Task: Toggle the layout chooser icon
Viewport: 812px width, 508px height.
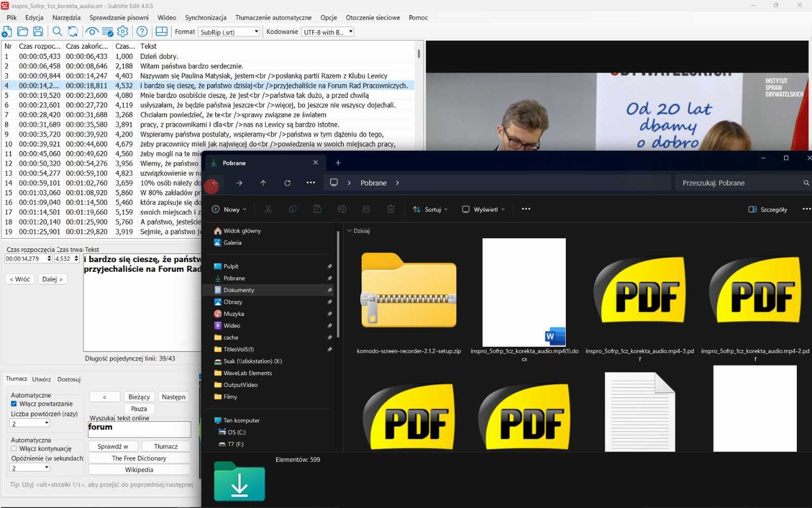Action: tap(161, 31)
